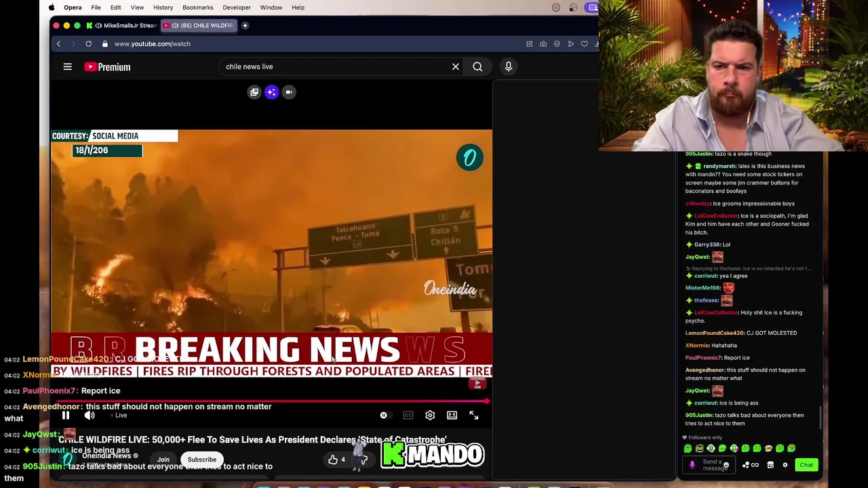Viewport: 868px width, 488px height.
Task: Go forward with the browser forward arrow
Action: coord(73,43)
